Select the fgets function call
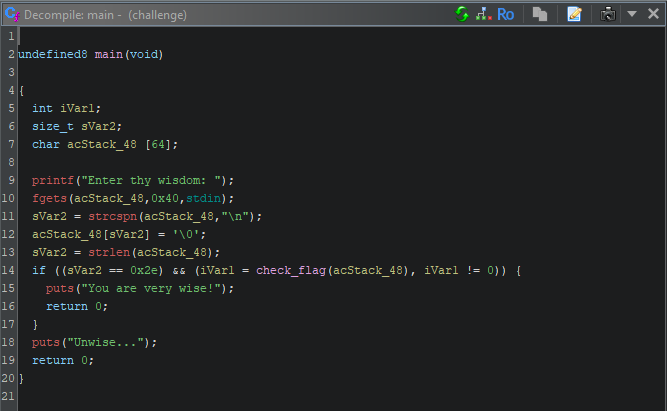The image size is (667, 411). pos(49,198)
